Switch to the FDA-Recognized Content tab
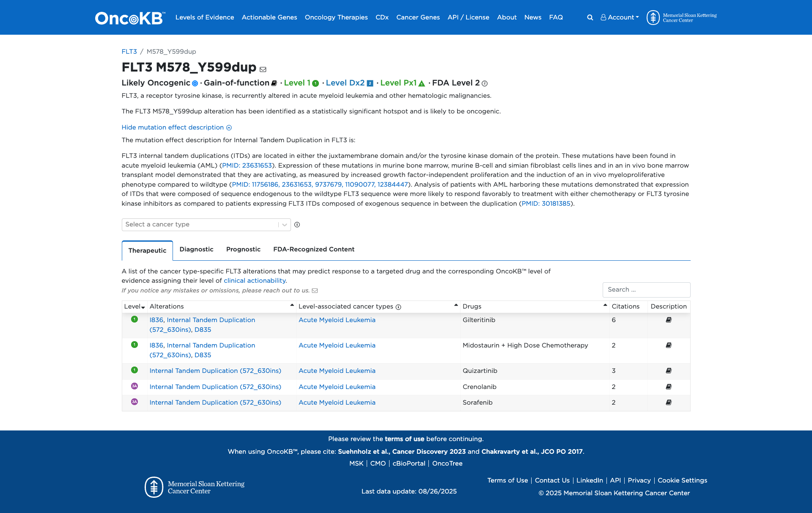Viewport: 812px width, 513px height. tap(314, 249)
